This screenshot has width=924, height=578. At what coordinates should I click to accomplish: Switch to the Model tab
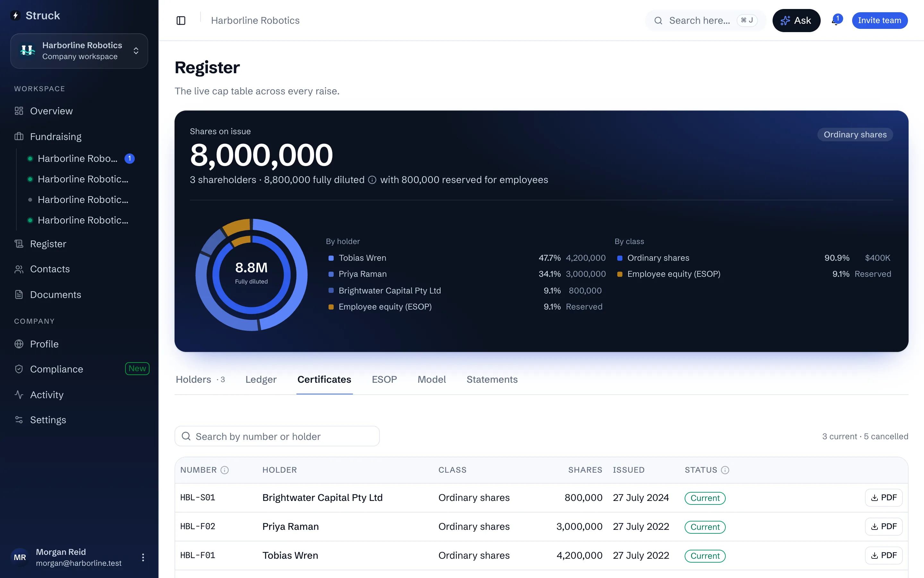(432, 380)
